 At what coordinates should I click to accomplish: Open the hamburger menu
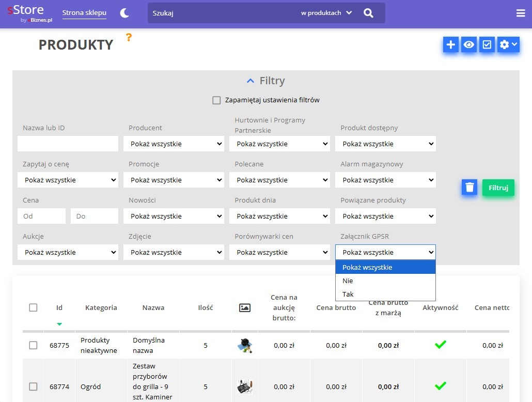[521, 13]
